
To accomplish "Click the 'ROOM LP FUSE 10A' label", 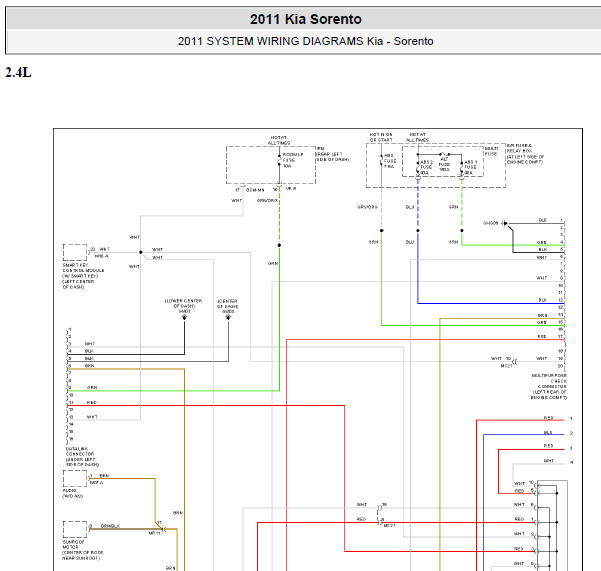I will click(293, 160).
